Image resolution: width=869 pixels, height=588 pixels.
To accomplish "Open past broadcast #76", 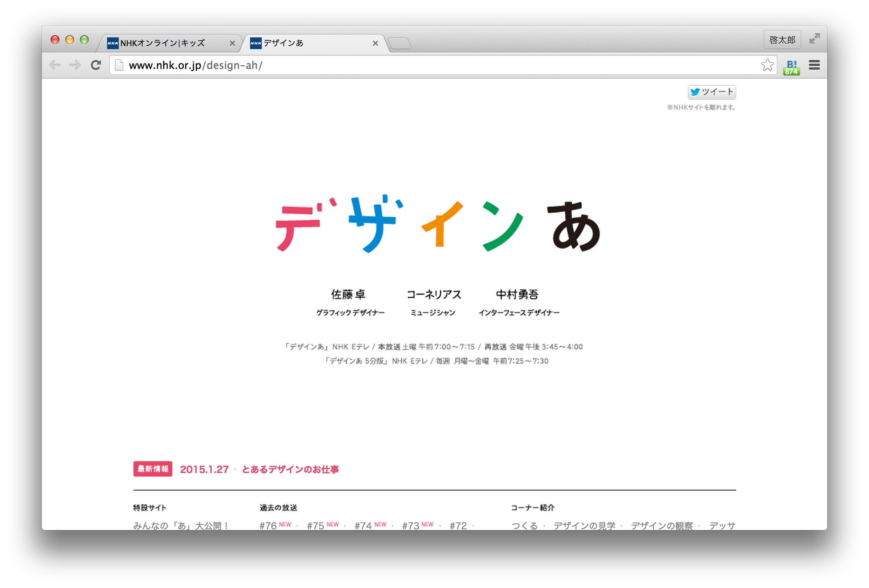I will click(268, 526).
